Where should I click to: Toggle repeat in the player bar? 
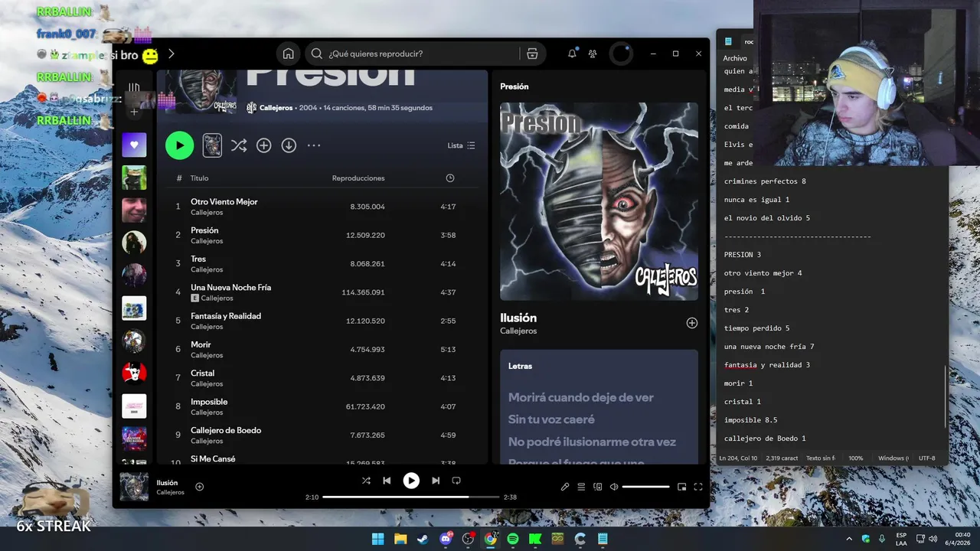pyautogui.click(x=456, y=481)
